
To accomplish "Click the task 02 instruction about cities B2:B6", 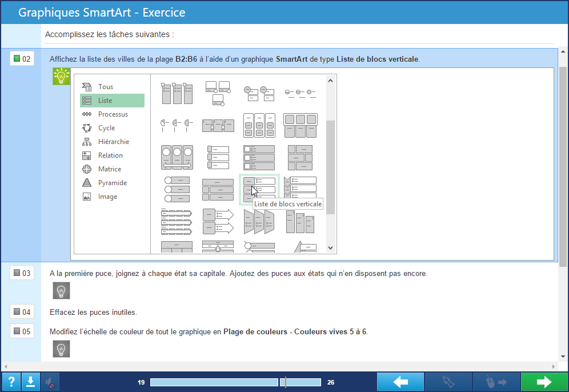I will coord(234,59).
